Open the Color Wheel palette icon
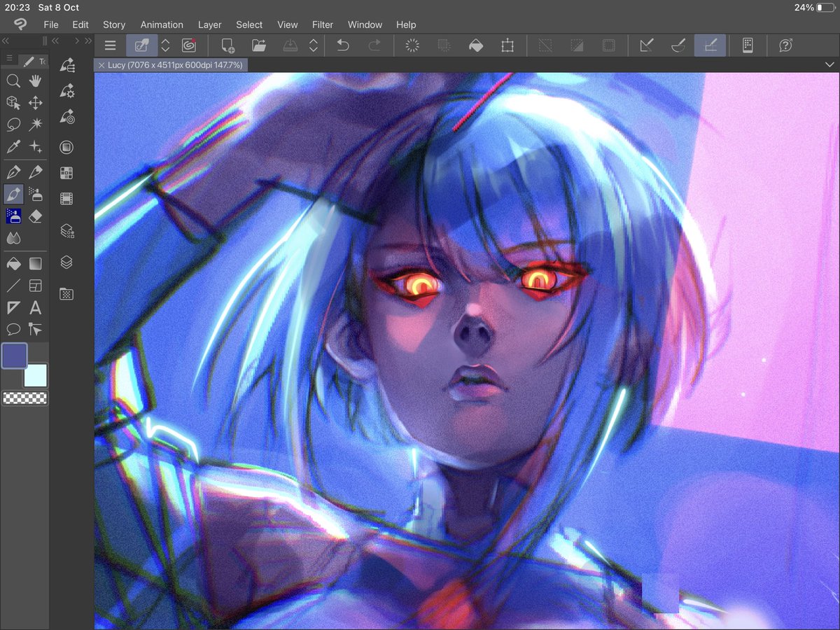The image size is (840, 630). 66,148
